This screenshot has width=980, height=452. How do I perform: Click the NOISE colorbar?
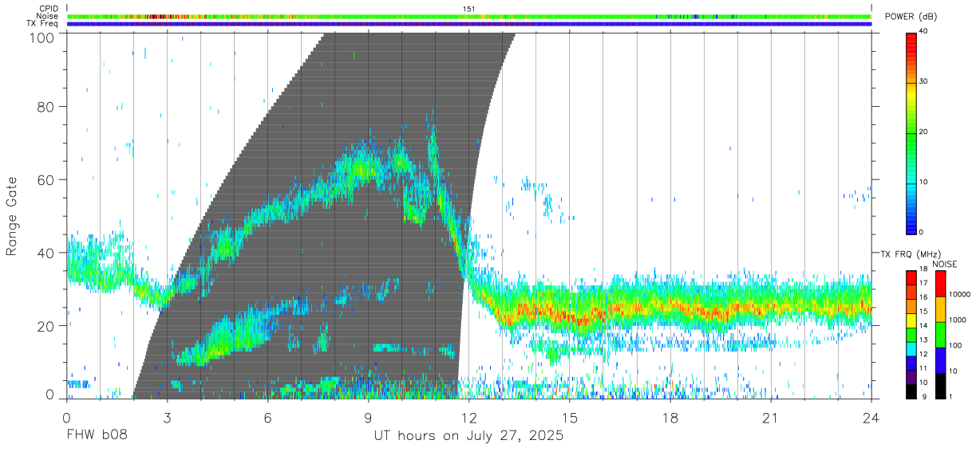[x=940, y=334]
